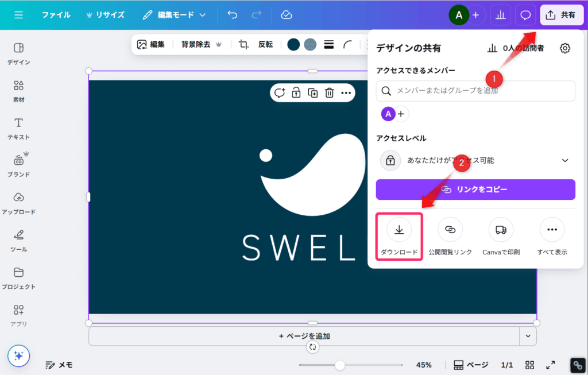
Task: Open the アプリ panel
Action: [19, 316]
